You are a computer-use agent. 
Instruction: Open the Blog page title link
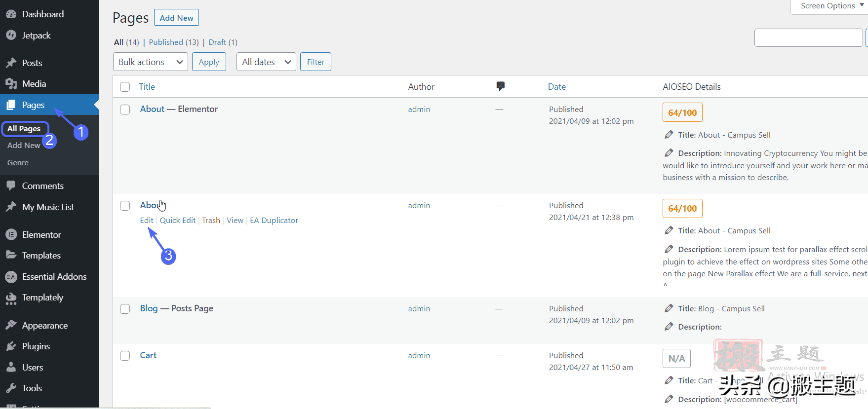click(149, 308)
